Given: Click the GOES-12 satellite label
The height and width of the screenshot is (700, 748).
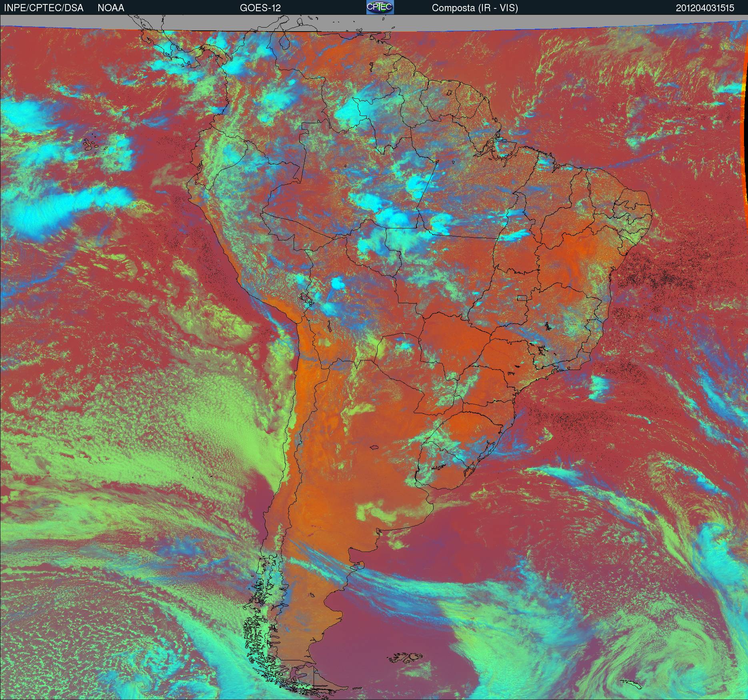Looking at the screenshot, I should pos(260,8).
